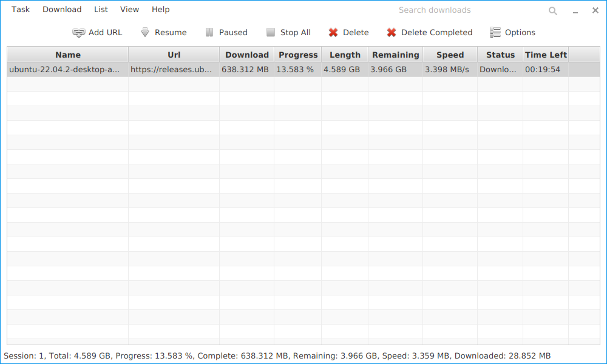Viewport: 607px width, 364px height.
Task: Click the Stop All square icon
Action: click(x=271, y=33)
